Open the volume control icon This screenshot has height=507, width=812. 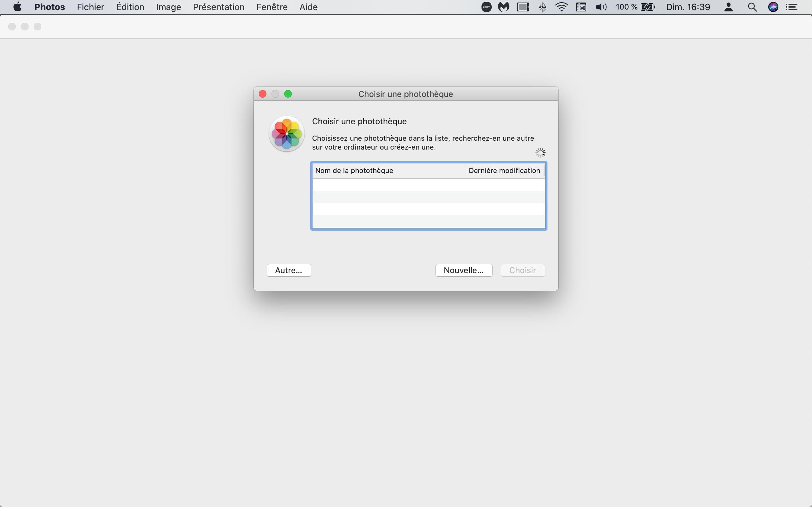(601, 7)
